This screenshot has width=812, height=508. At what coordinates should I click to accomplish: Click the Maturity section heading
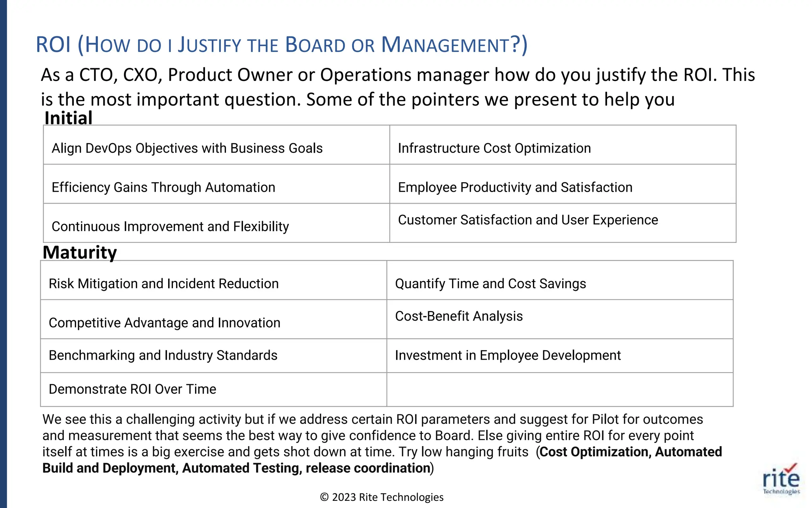pos(80,252)
